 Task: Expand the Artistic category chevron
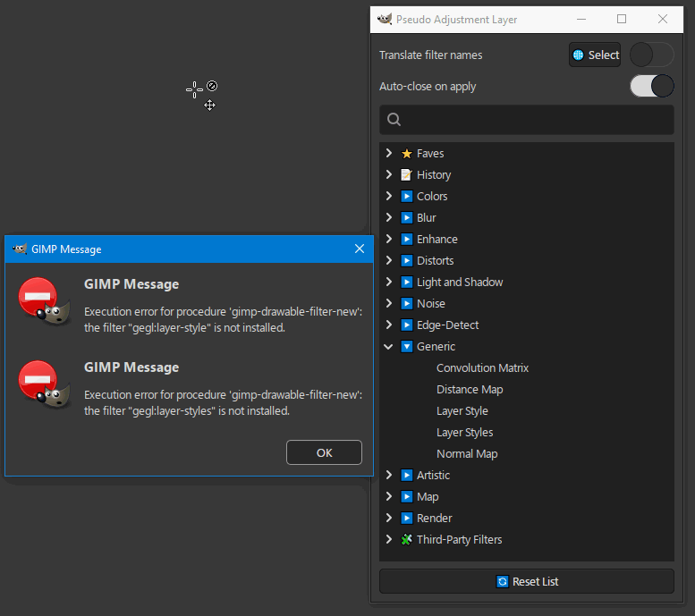389,475
